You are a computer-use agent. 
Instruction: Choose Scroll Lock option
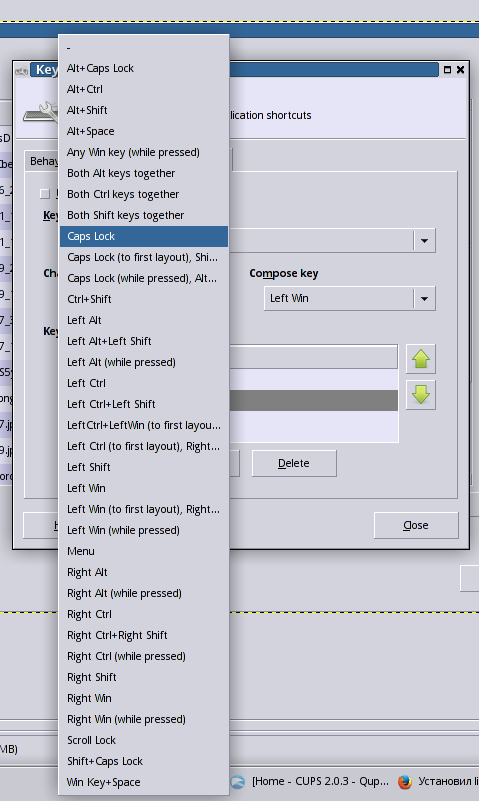coord(144,740)
